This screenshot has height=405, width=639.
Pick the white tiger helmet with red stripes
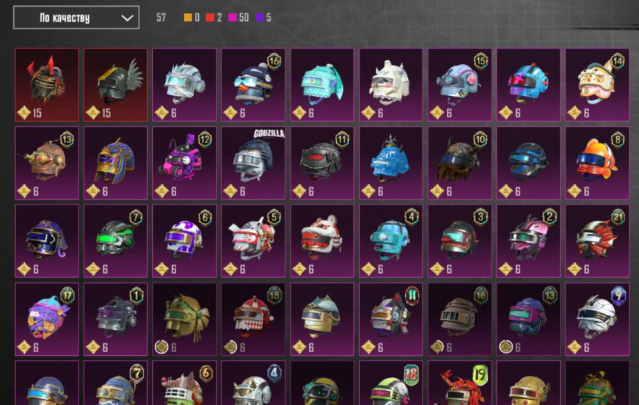coord(322,241)
